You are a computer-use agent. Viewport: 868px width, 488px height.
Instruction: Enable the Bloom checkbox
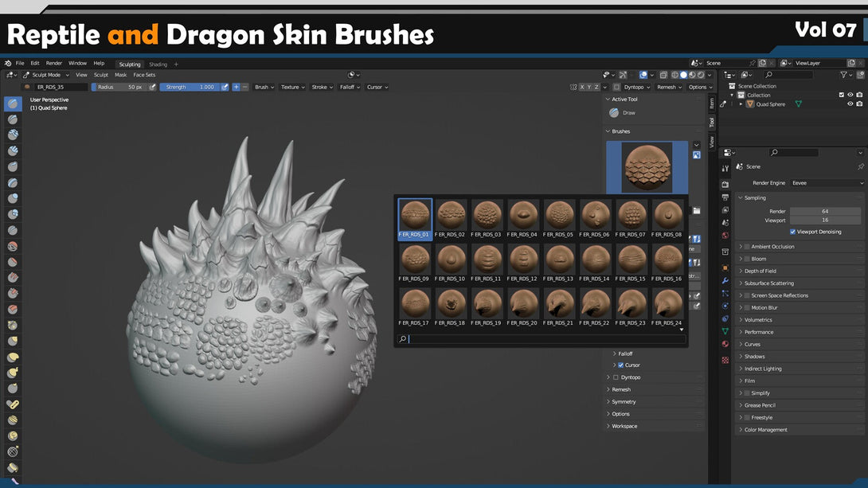pos(747,259)
